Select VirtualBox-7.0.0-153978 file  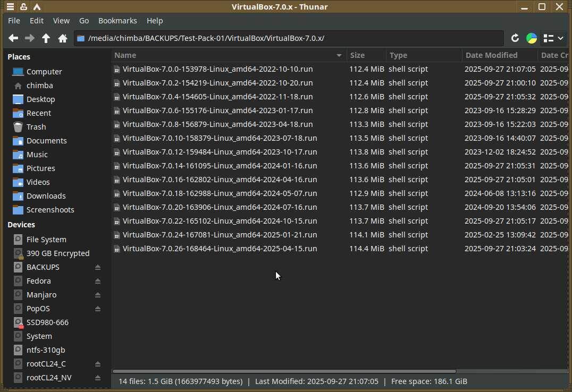tap(217, 69)
